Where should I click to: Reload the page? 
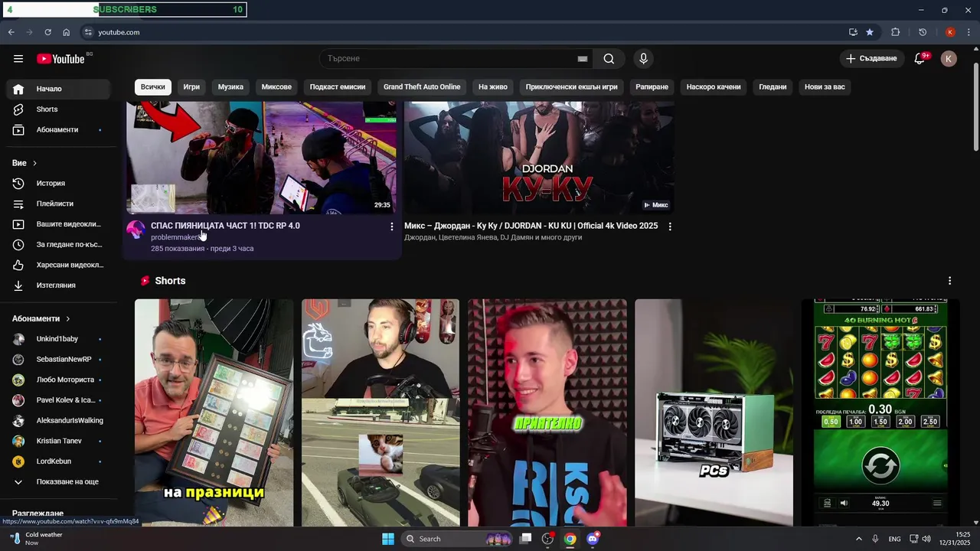47,32
